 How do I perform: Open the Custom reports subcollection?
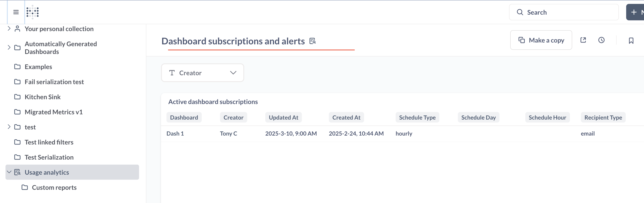click(54, 187)
